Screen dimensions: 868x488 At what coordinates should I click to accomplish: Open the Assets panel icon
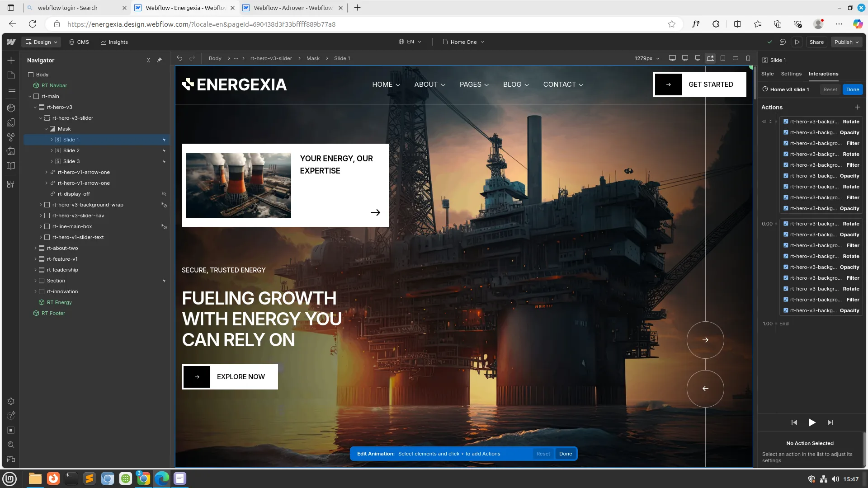point(11,151)
